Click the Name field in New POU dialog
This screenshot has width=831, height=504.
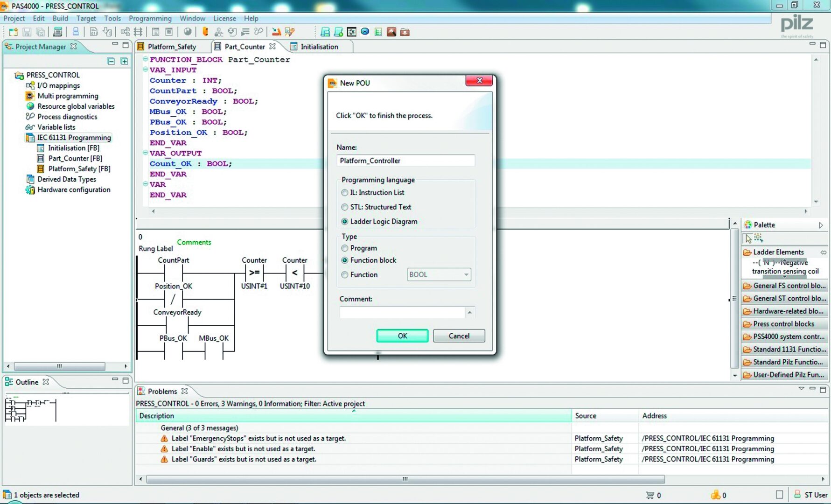click(405, 161)
